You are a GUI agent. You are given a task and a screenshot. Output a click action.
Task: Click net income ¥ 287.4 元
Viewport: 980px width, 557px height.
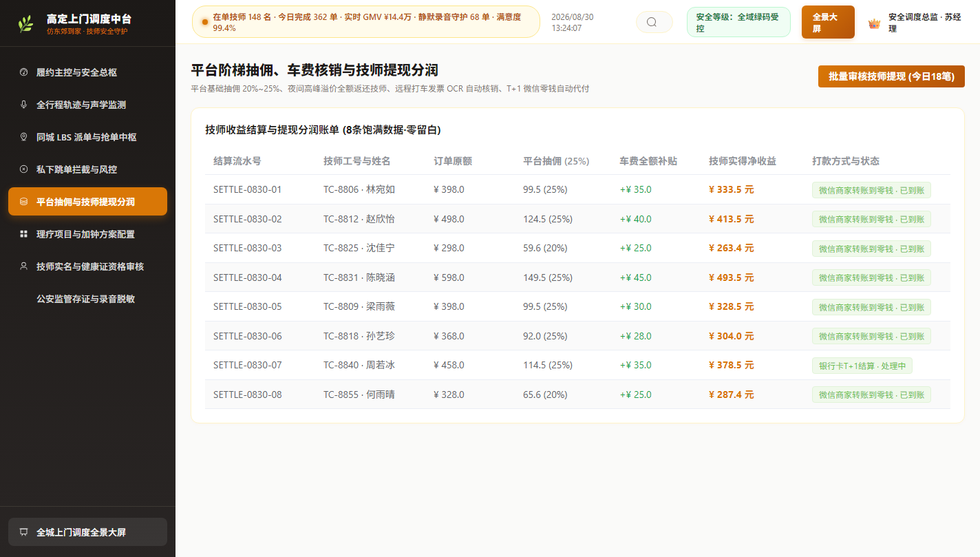pos(732,395)
